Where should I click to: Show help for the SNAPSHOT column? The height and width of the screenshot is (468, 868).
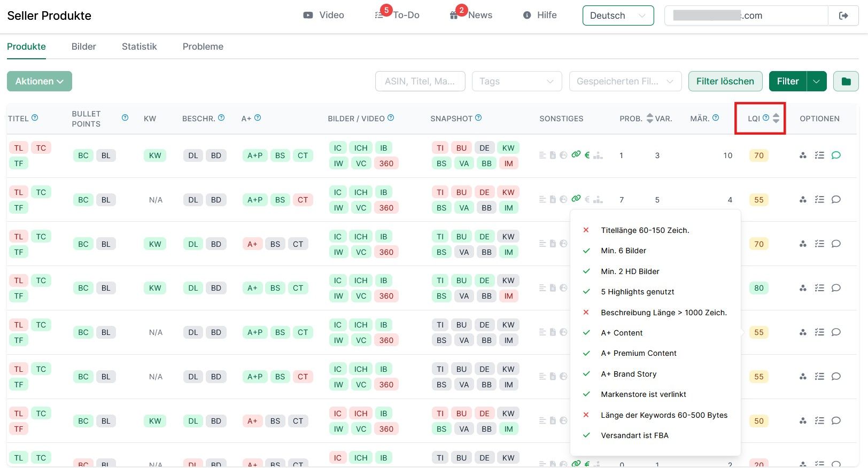pos(478,118)
